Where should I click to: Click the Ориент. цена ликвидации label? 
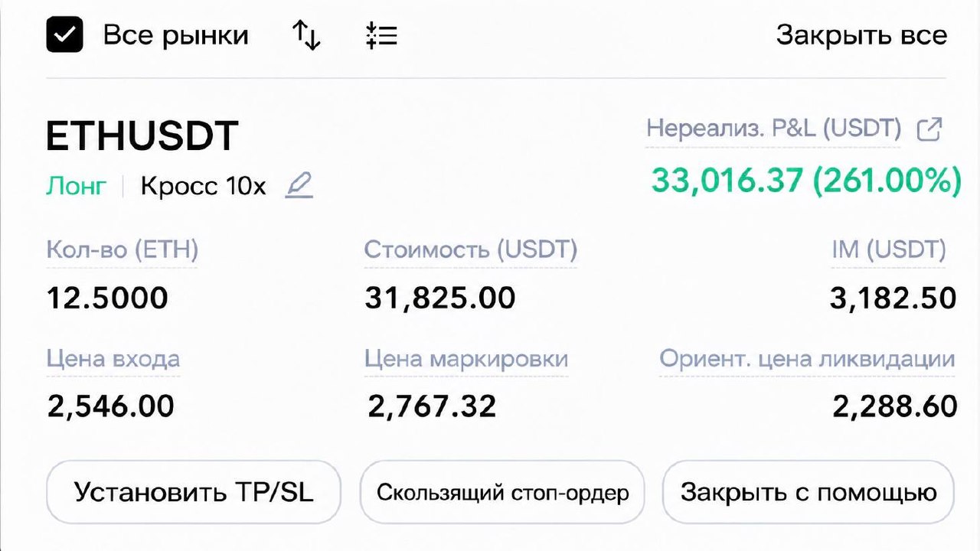coord(807,359)
